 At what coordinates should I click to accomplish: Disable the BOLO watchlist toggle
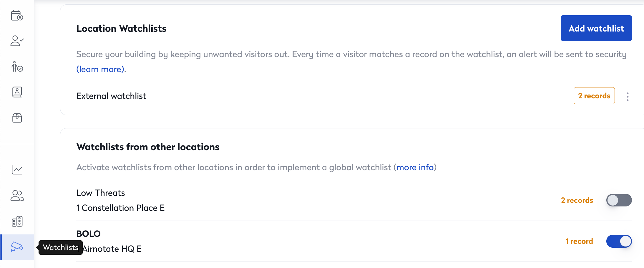[x=619, y=241]
